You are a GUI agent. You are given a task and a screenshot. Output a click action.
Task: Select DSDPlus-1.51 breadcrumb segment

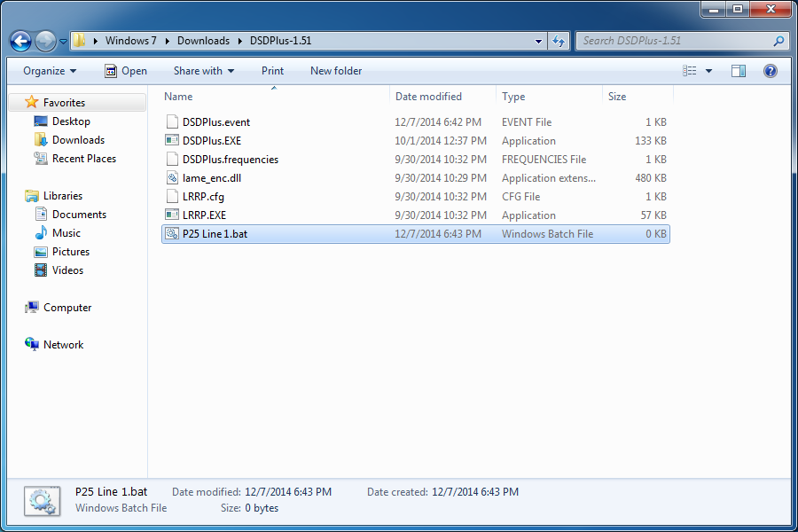280,41
